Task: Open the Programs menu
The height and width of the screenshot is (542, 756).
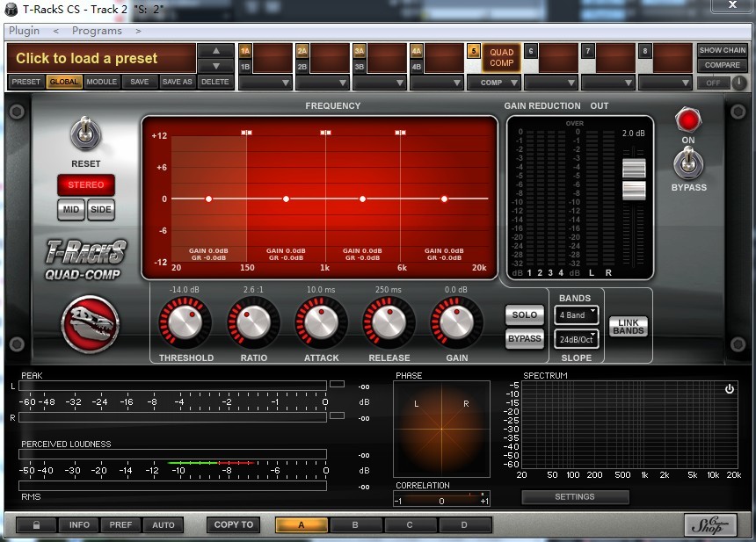Action: tap(97, 31)
